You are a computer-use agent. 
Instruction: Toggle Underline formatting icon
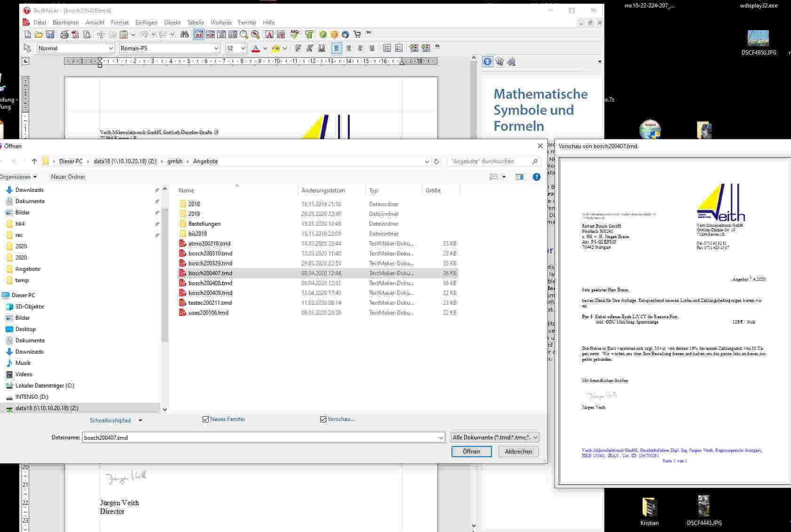click(x=322, y=48)
